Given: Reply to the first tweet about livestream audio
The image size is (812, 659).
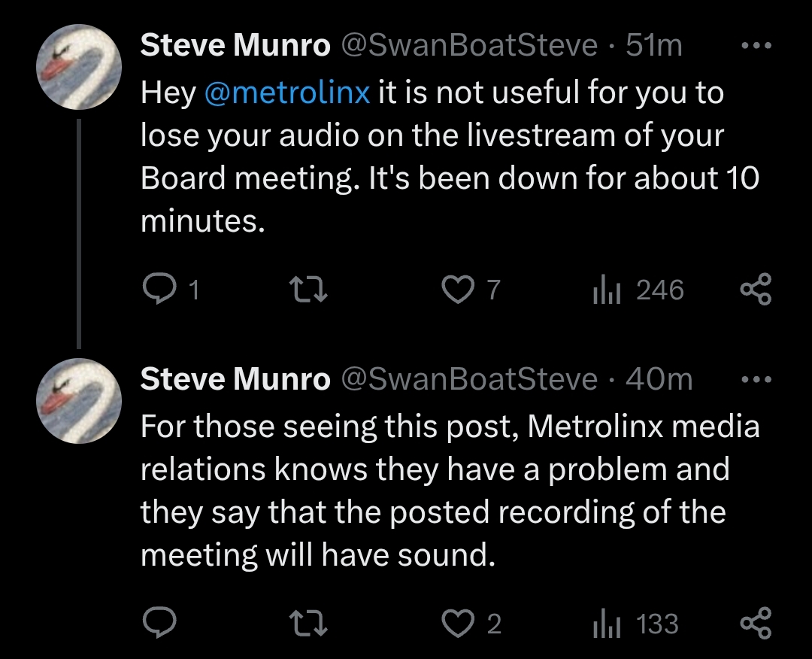Looking at the screenshot, I should [159, 290].
